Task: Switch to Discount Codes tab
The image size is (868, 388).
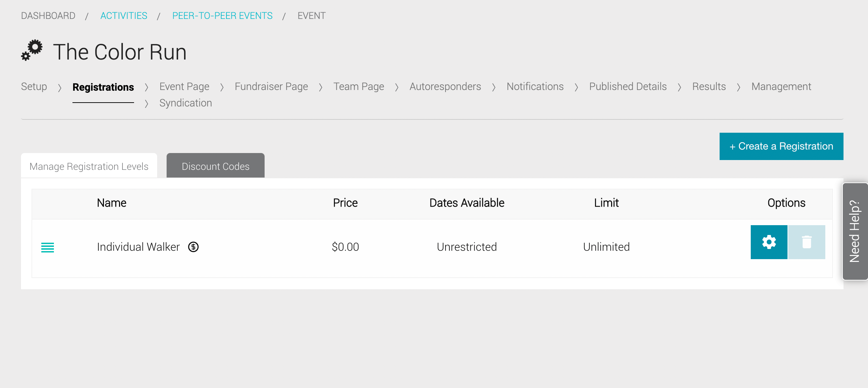Action: click(215, 166)
